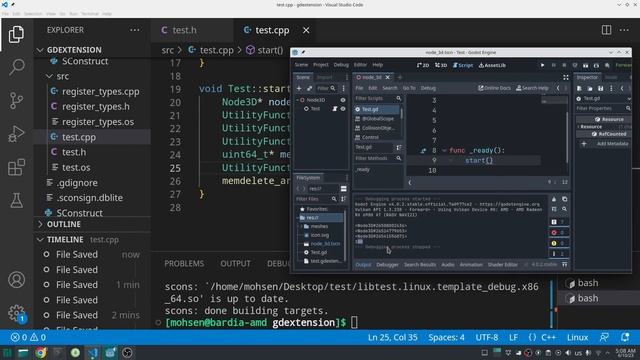Copy the Godot output log selection
This screenshot has width=640, height=360.
pyautogui.click(x=564, y=199)
